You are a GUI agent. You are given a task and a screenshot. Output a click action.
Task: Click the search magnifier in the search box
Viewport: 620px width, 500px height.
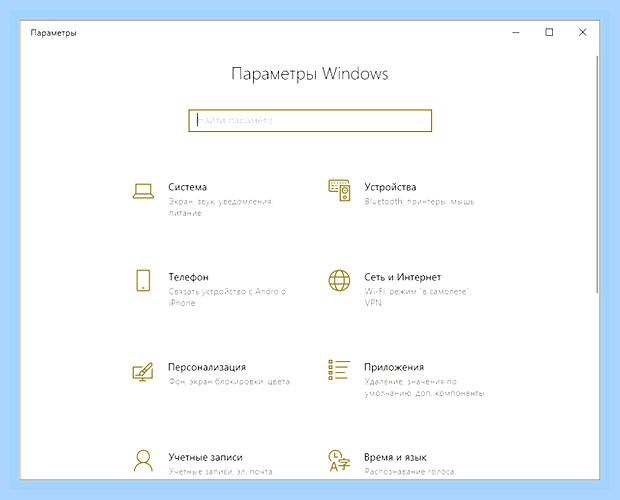(422, 121)
